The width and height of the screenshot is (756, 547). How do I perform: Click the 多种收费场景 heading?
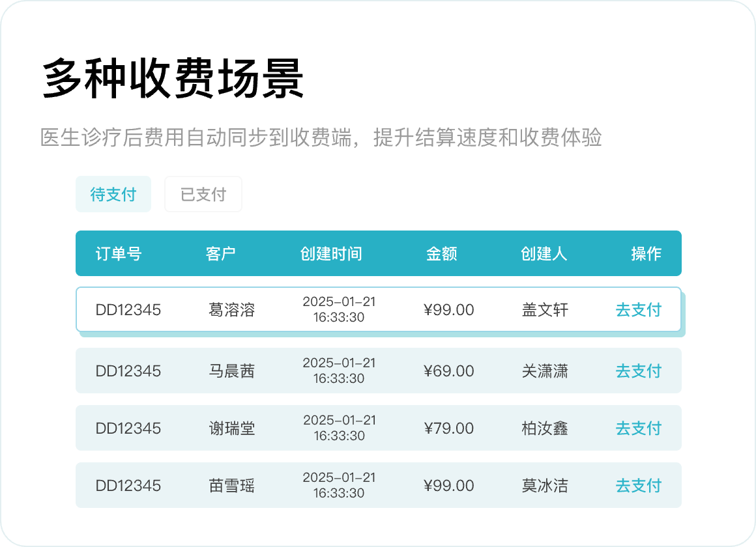173,79
